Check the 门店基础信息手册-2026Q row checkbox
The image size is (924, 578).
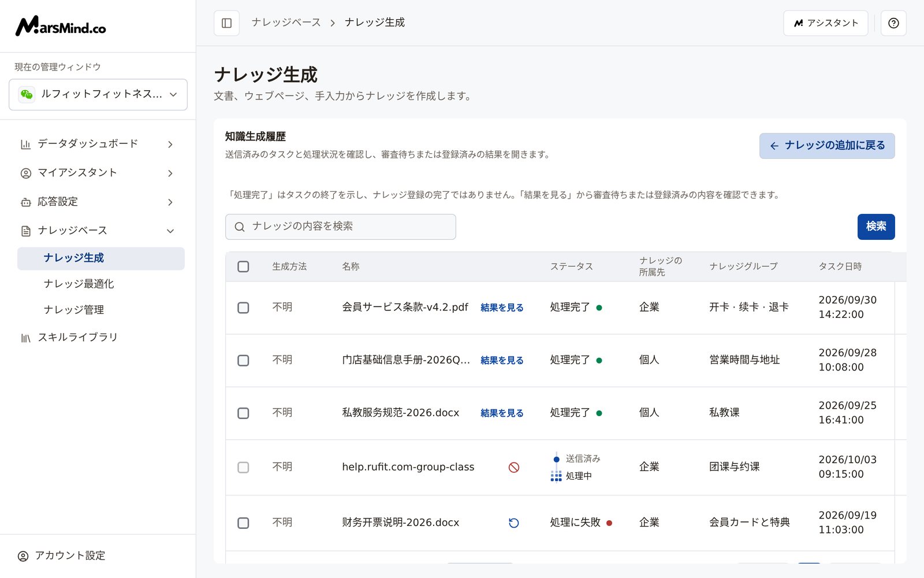click(243, 360)
